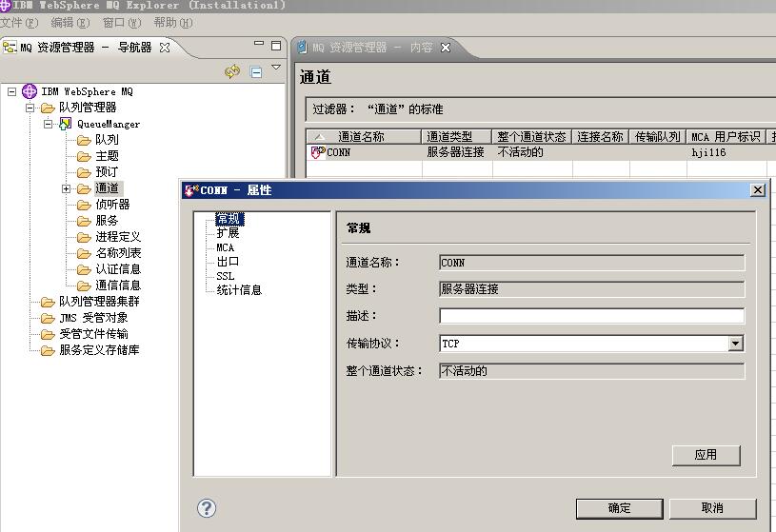
Task: Click the 描述 text input field
Action: click(592, 316)
